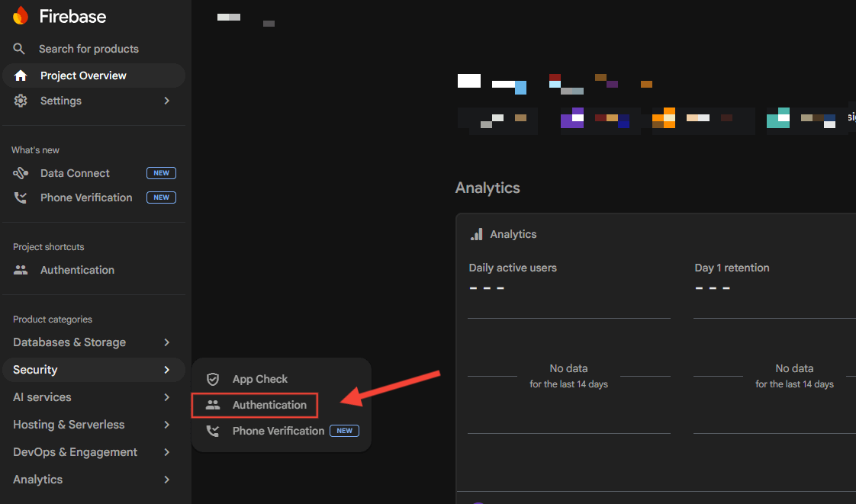Click NEW badge beside Phone Verification in What's new

161,197
